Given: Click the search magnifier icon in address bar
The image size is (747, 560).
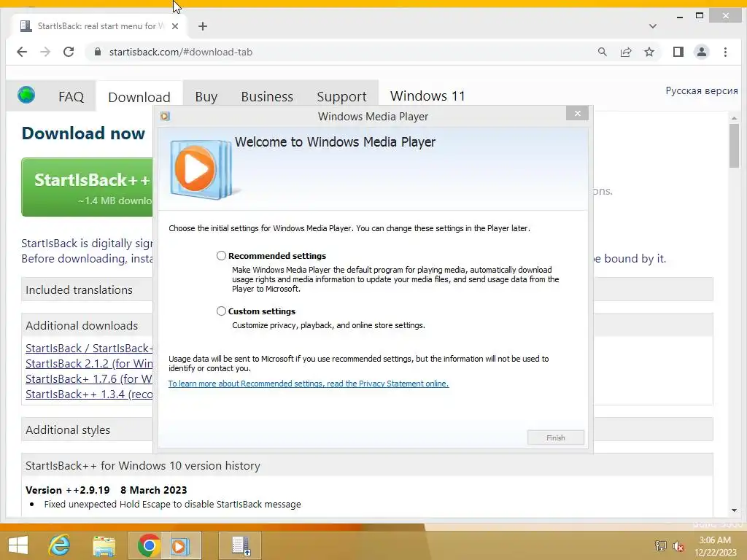Looking at the screenshot, I should point(602,52).
